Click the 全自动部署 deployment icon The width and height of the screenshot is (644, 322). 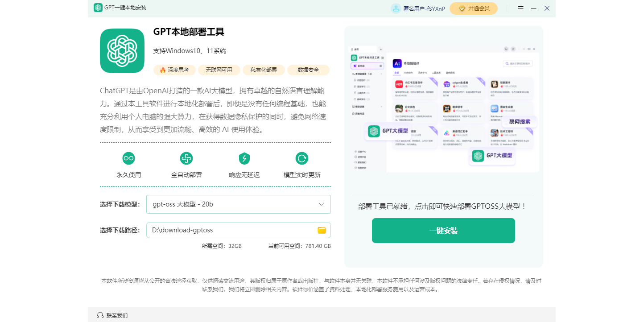(x=186, y=158)
